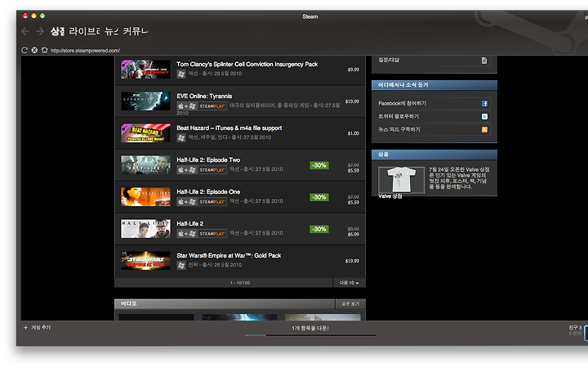Viewport: 588px width, 368px height.
Task: Go forward with the right arrow button
Action: click(x=39, y=31)
